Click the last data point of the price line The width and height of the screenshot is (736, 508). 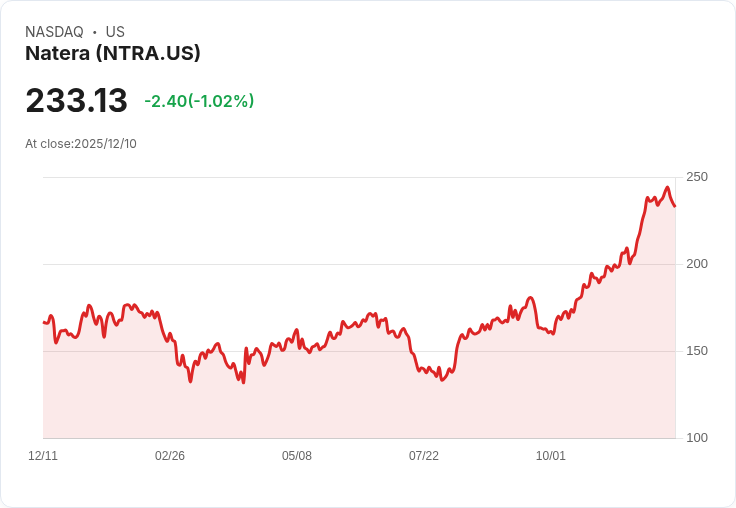pos(675,206)
